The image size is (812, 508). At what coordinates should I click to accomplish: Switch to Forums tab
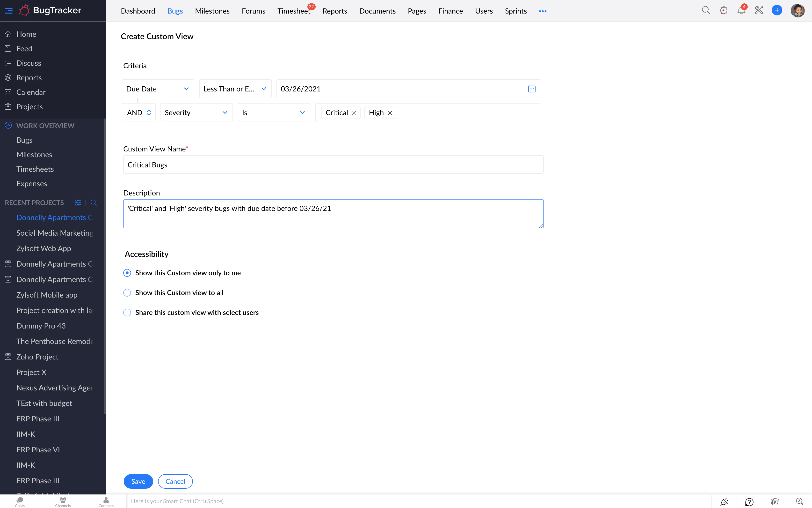point(253,11)
